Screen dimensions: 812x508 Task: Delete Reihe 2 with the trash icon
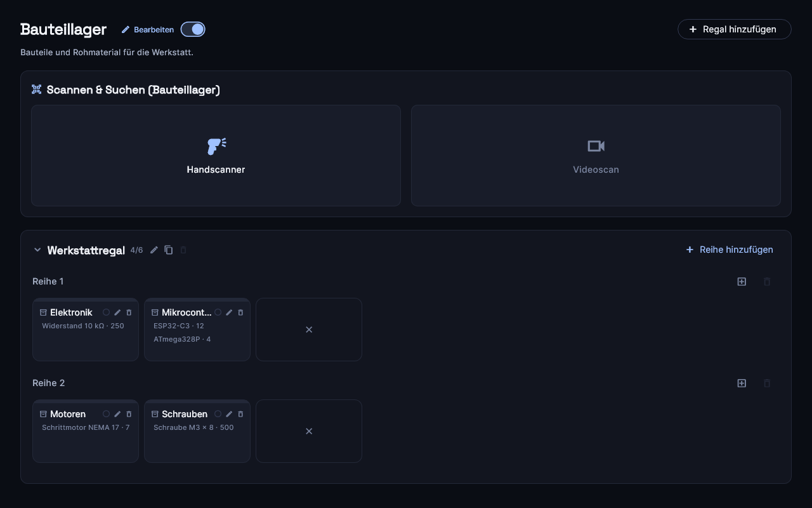point(767,383)
